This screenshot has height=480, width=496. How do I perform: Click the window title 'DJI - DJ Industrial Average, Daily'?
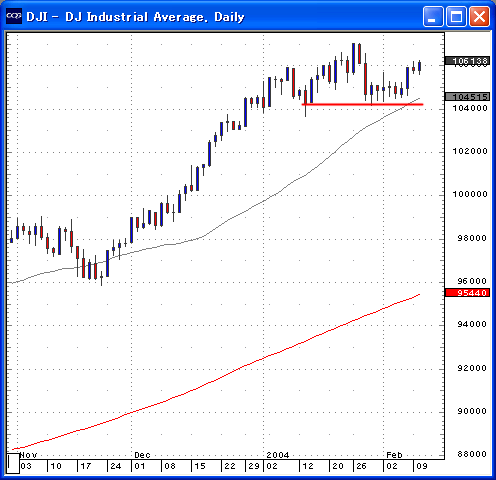point(135,17)
